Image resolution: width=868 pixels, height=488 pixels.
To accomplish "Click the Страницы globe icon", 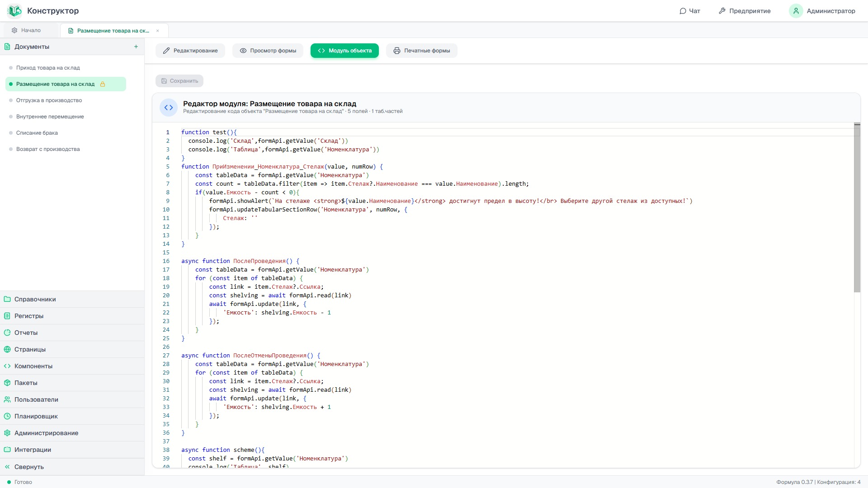I will [x=7, y=349].
